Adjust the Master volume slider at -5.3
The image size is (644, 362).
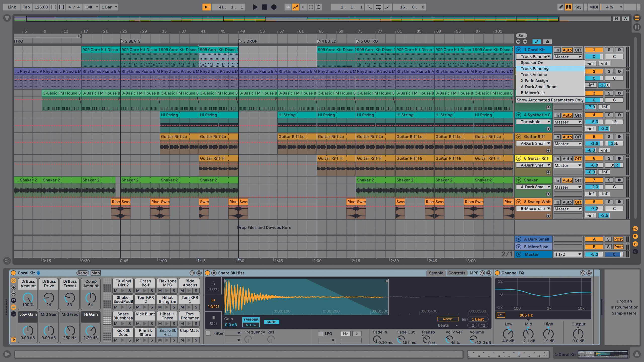tap(594, 254)
